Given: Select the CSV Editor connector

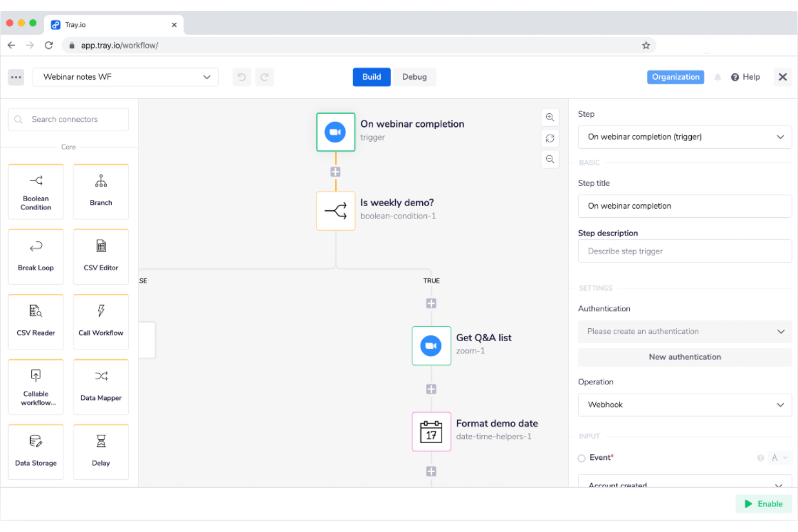Looking at the screenshot, I should click(100, 257).
